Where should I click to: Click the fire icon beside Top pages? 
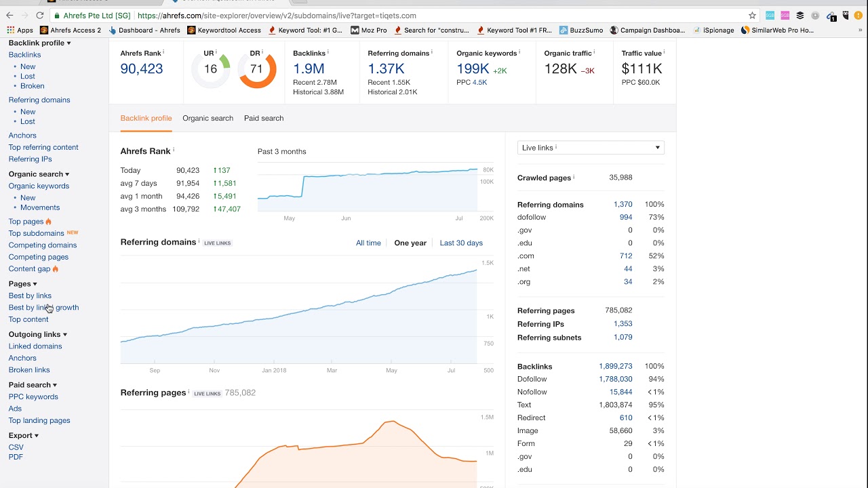click(x=48, y=222)
